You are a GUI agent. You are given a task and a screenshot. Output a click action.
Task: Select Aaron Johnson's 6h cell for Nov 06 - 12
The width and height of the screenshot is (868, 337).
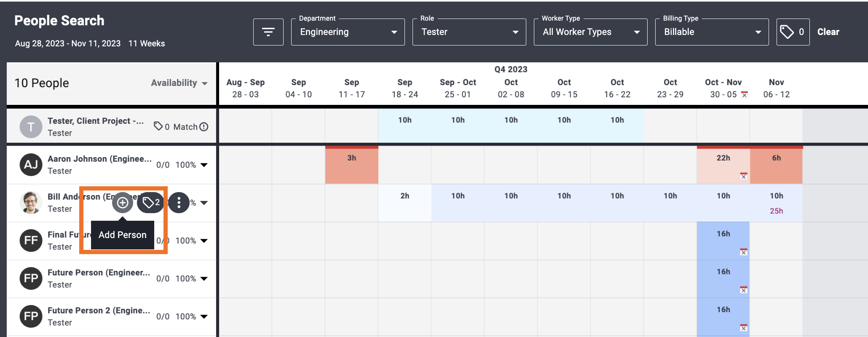tap(777, 165)
